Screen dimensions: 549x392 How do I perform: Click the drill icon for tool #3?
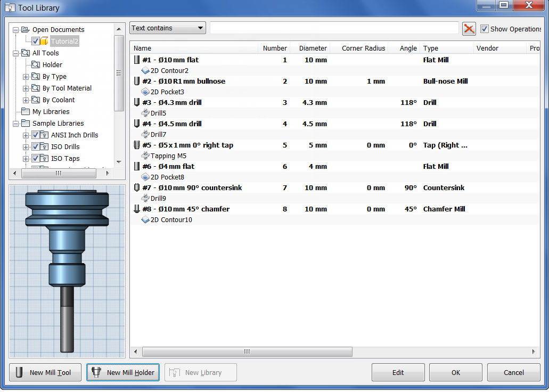pyautogui.click(x=137, y=103)
